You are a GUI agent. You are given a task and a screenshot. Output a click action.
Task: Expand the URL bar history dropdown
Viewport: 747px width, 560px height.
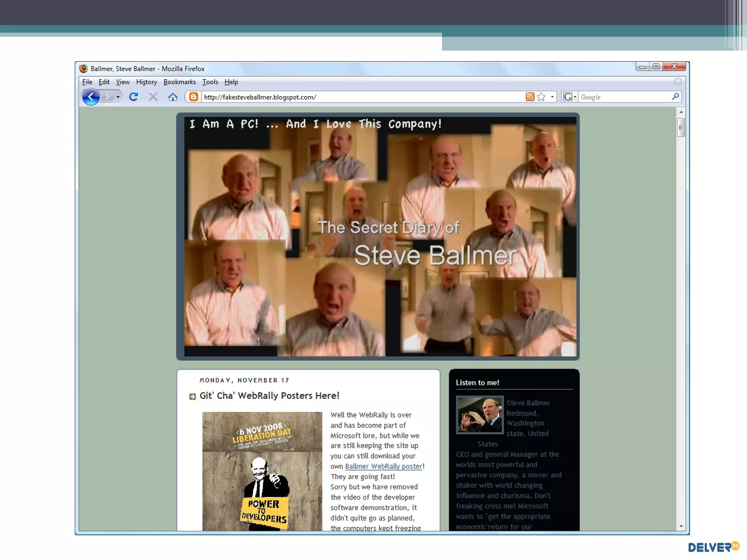coord(552,97)
